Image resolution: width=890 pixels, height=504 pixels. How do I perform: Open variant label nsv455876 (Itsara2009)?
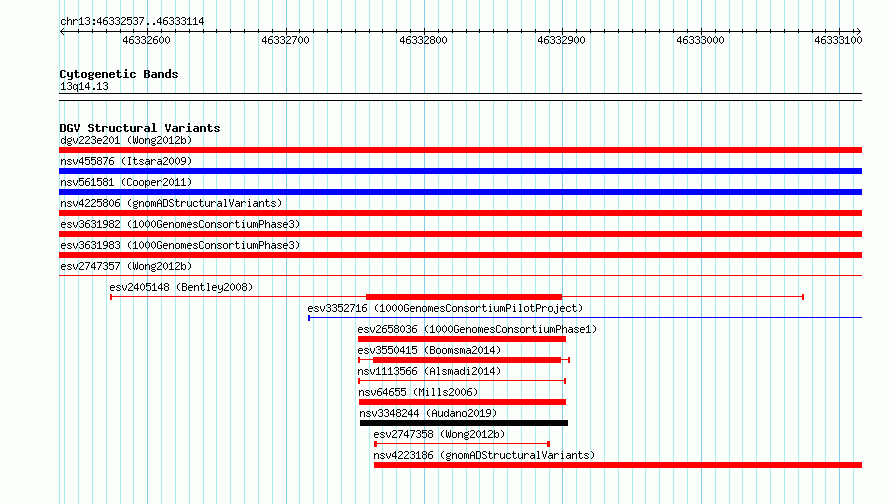126,161
